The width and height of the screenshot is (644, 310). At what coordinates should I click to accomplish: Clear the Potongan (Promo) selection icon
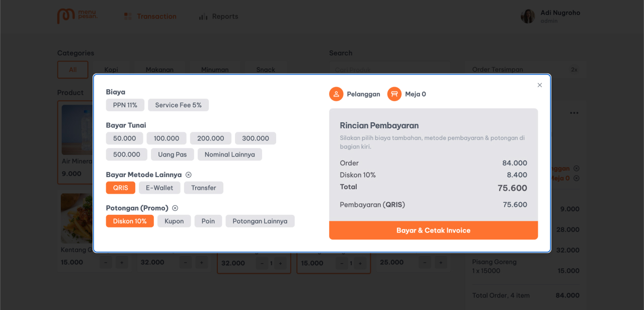click(x=175, y=208)
